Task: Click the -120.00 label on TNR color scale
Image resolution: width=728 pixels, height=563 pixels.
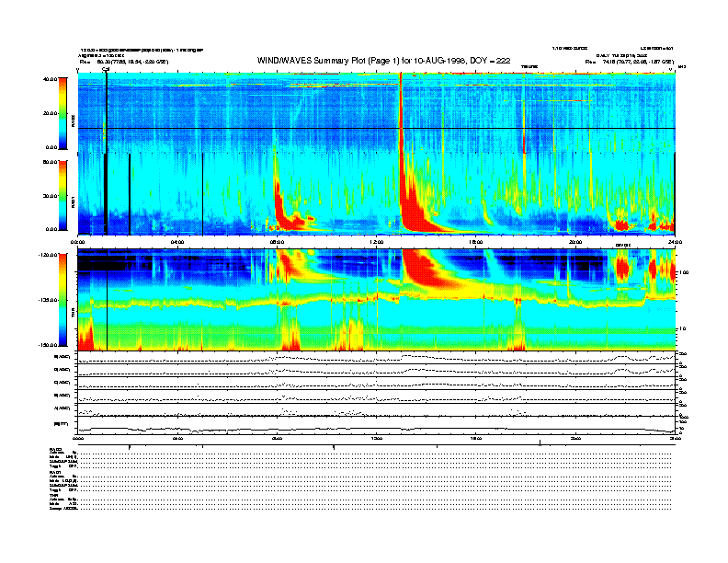Action: (x=48, y=255)
